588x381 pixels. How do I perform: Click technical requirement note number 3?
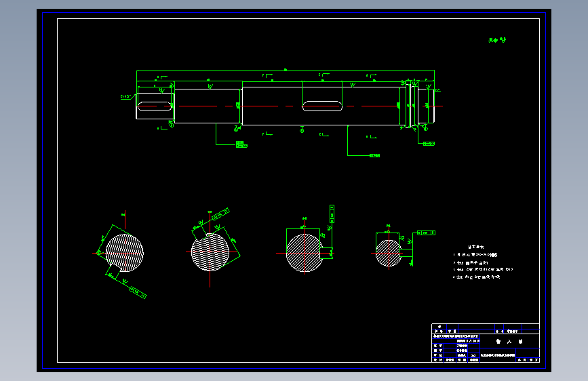(483, 270)
